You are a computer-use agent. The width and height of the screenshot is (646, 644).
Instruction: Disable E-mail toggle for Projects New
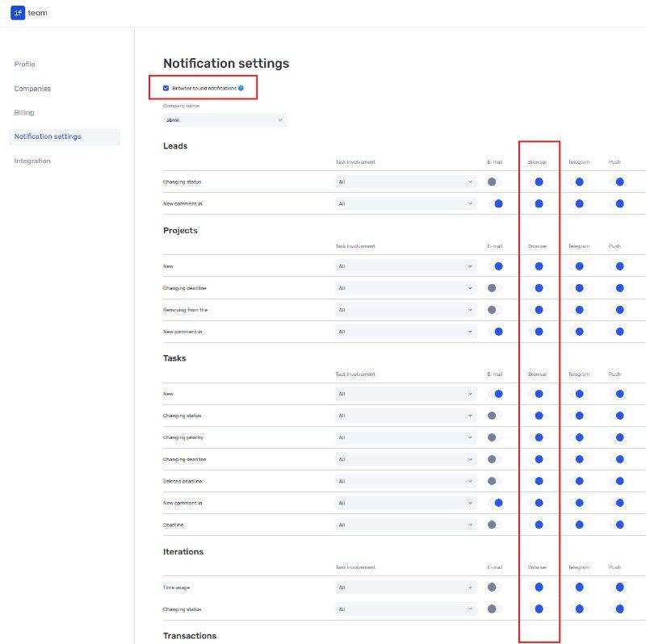coord(495,266)
